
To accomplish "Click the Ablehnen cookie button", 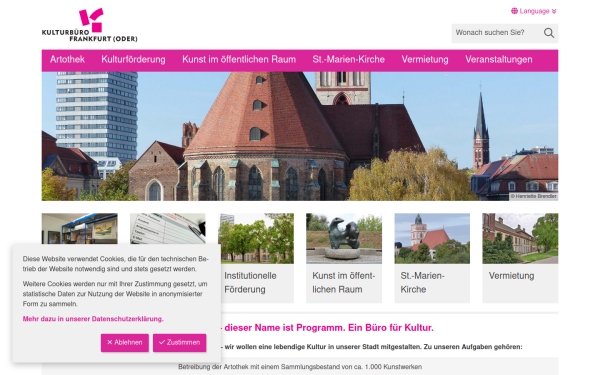I will [x=125, y=342].
